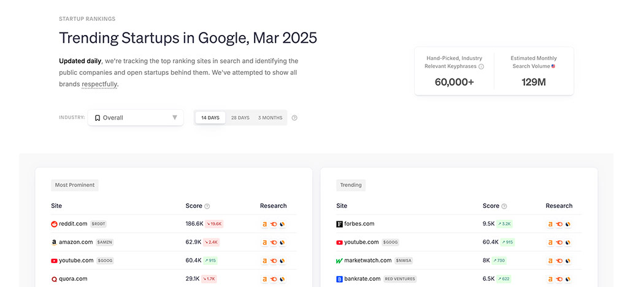Switch to the 28 DAYS range

click(240, 118)
